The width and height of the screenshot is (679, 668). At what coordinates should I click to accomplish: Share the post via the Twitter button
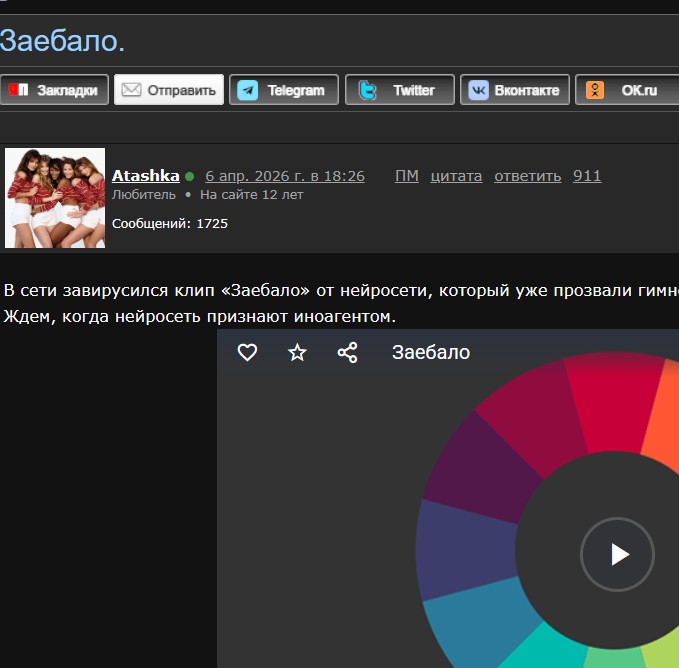[x=400, y=90]
